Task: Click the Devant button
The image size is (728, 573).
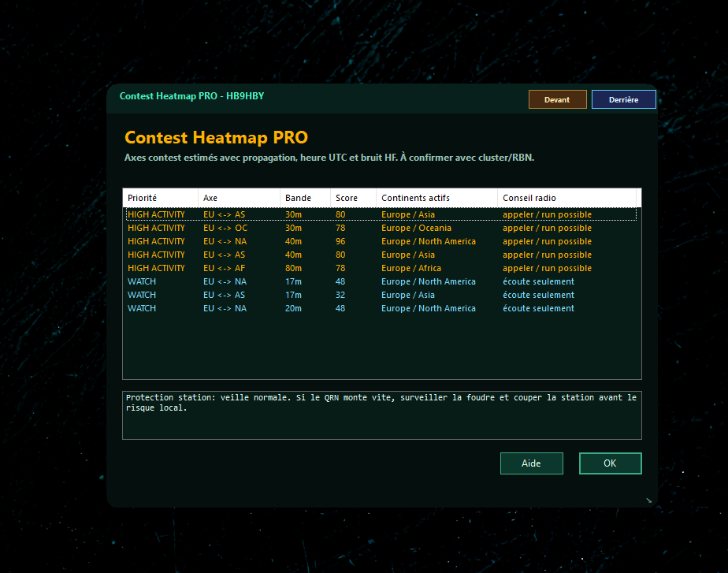Action: tap(557, 99)
